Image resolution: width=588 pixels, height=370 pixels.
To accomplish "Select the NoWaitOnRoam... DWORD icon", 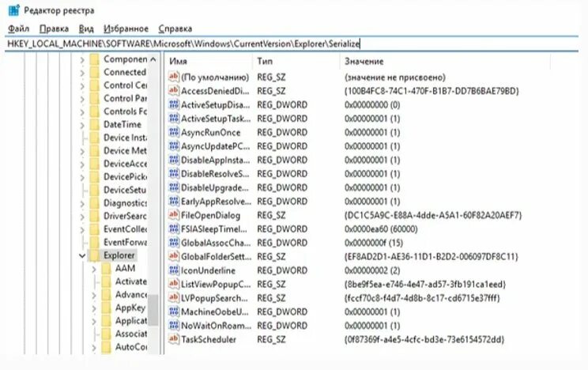I will (174, 326).
